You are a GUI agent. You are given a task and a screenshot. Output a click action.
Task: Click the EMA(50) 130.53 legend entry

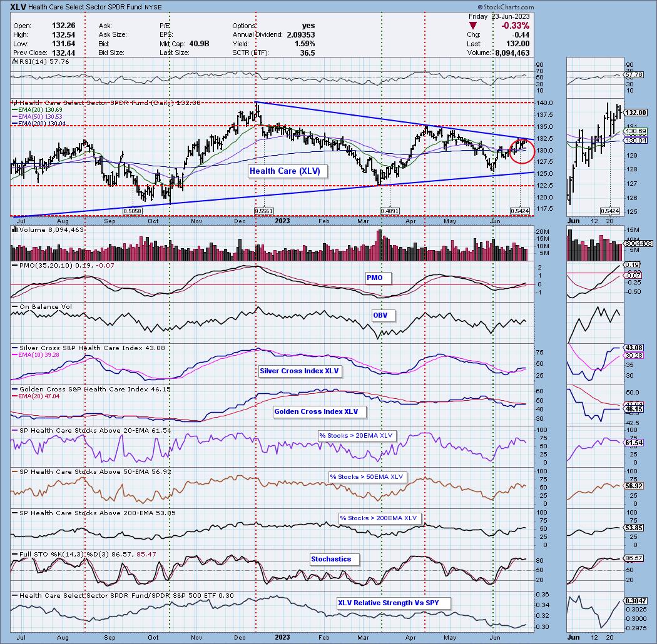pos(37,116)
